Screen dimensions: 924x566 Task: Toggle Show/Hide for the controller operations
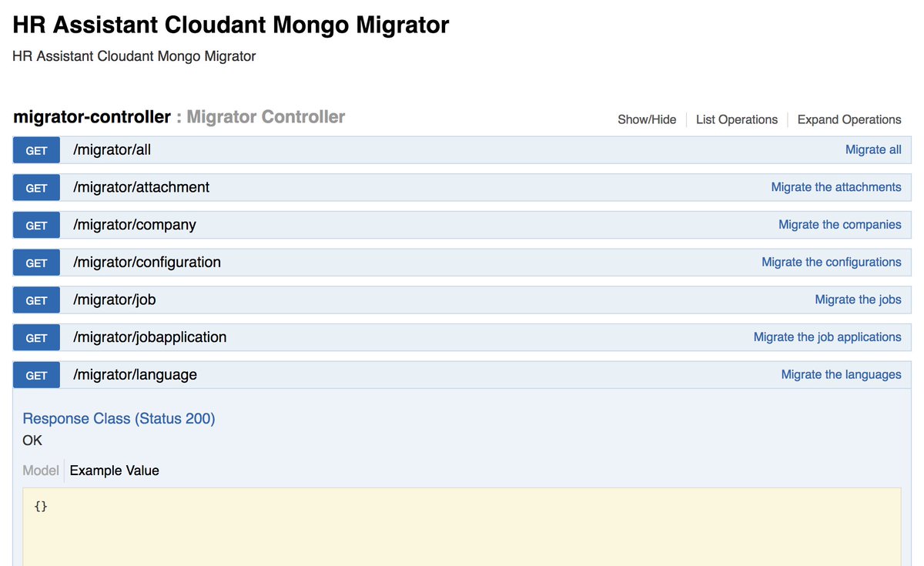pyautogui.click(x=647, y=119)
